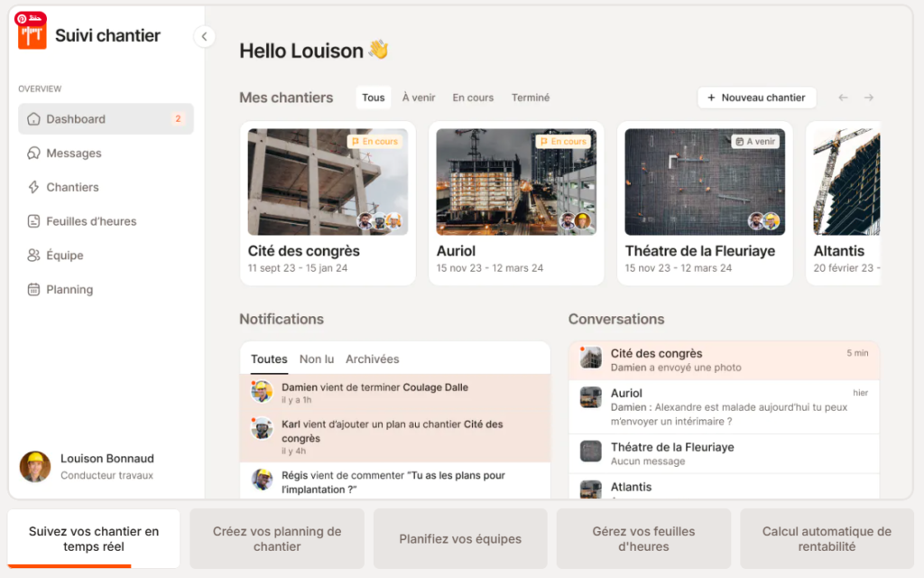Viewport: 924px width, 578px height.
Task: Select Calcul automatique de rentabilité
Action: 827,538
